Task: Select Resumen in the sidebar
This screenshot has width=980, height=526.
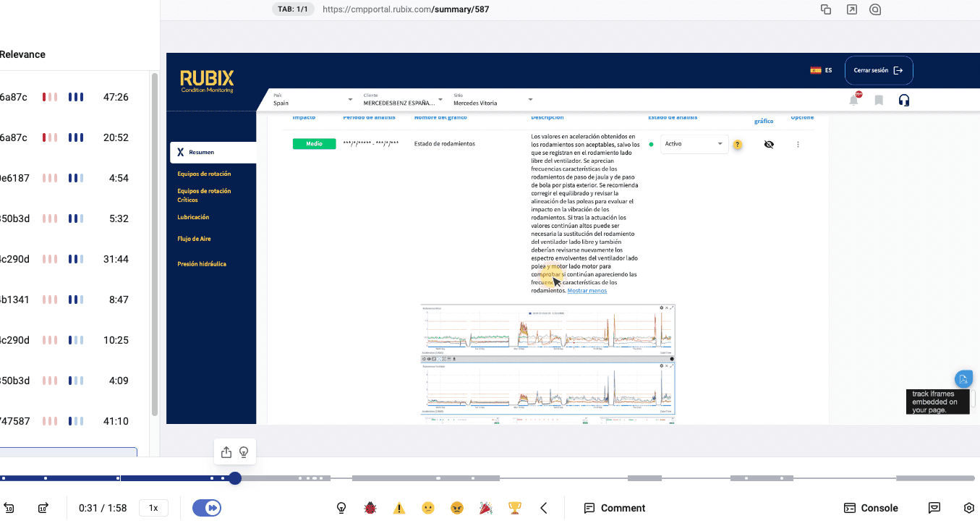Action: click(213, 152)
